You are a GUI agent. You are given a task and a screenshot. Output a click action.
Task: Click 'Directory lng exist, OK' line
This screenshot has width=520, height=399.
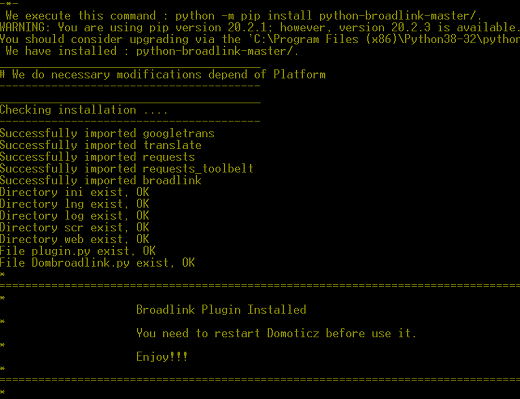75,204
